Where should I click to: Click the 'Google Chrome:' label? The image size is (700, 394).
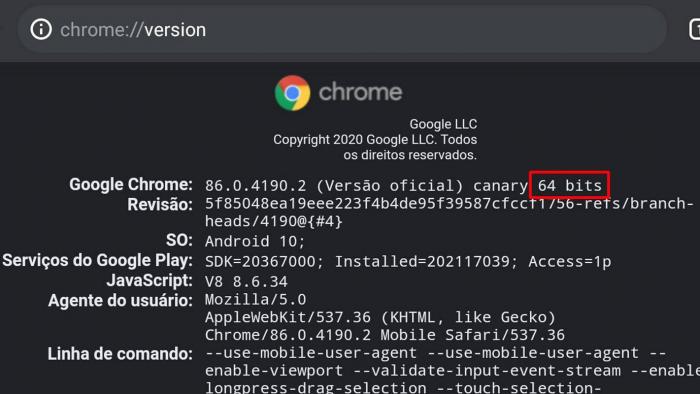click(x=131, y=184)
